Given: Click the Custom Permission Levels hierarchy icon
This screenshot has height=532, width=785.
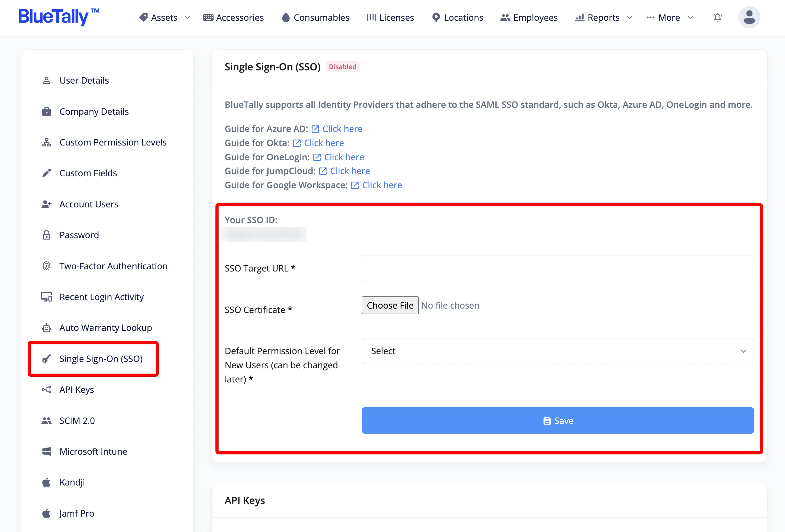Looking at the screenshot, I should [x=47, y=142].
